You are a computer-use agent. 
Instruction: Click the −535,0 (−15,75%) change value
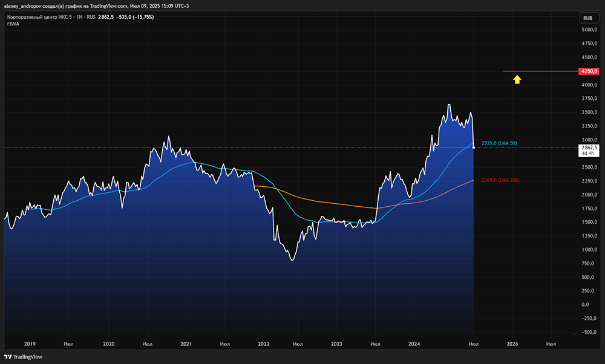click(x=136, y=17)
